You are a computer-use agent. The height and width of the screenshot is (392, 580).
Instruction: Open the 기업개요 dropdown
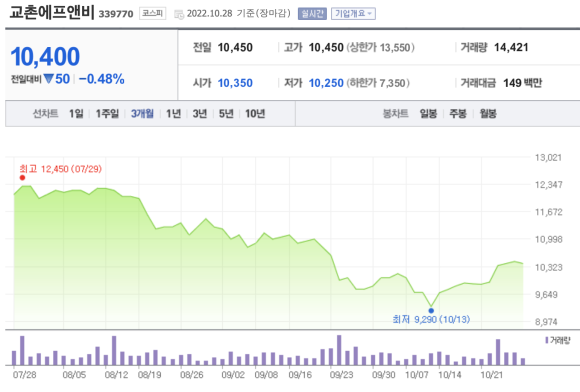353,14
